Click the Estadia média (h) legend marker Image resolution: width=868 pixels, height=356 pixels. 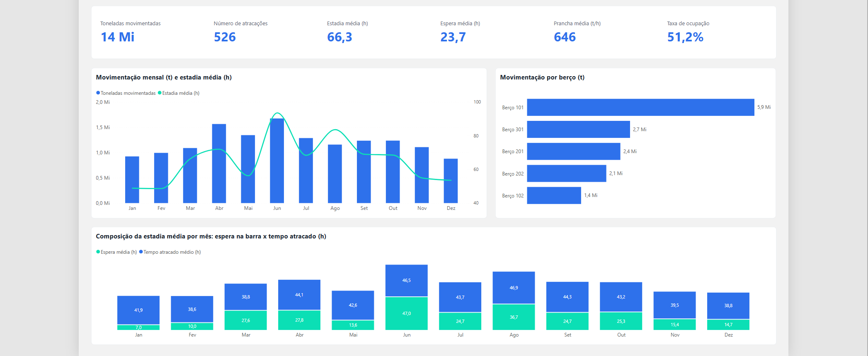tap(160, 93)
